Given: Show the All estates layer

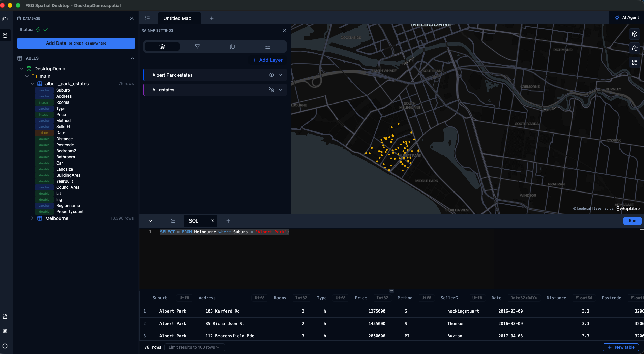Looking at the screenshot, I should coord(271,90).
